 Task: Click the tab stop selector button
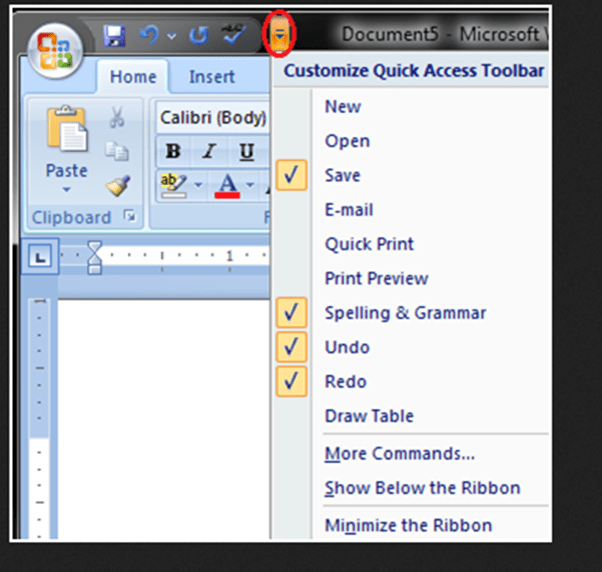(x=40, y=256)
